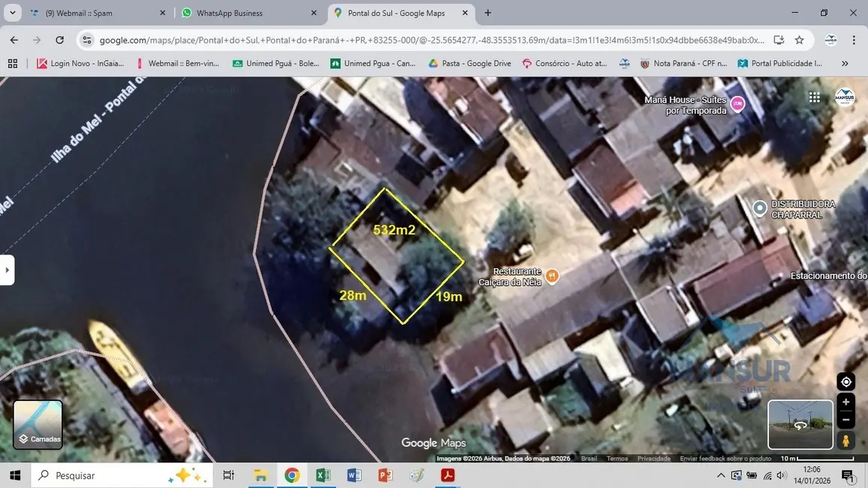Open Adobe Acrobat from the taskbar
This screenshot has height=488, width=868.
tap(448, 474)
